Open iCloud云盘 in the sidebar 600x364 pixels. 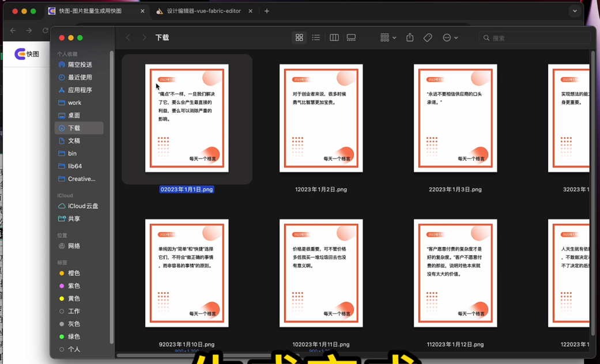pyautogui.click(x=82, y=206)
